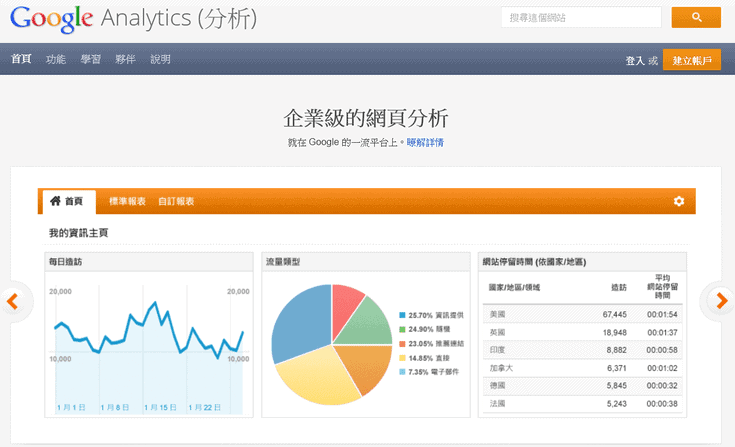Click the 00:01:54 time value

point(662,314)
